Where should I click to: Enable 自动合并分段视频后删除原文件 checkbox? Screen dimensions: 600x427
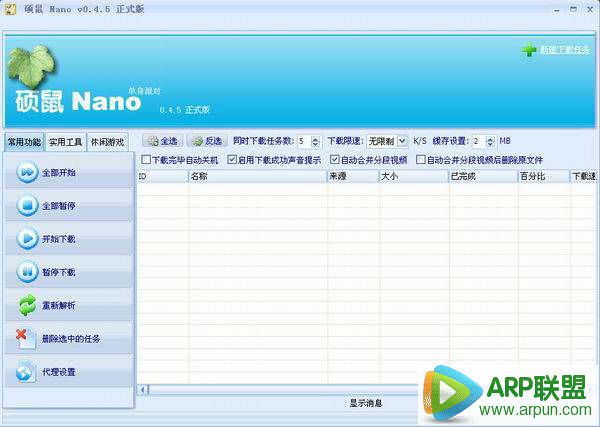click(421, 159)
